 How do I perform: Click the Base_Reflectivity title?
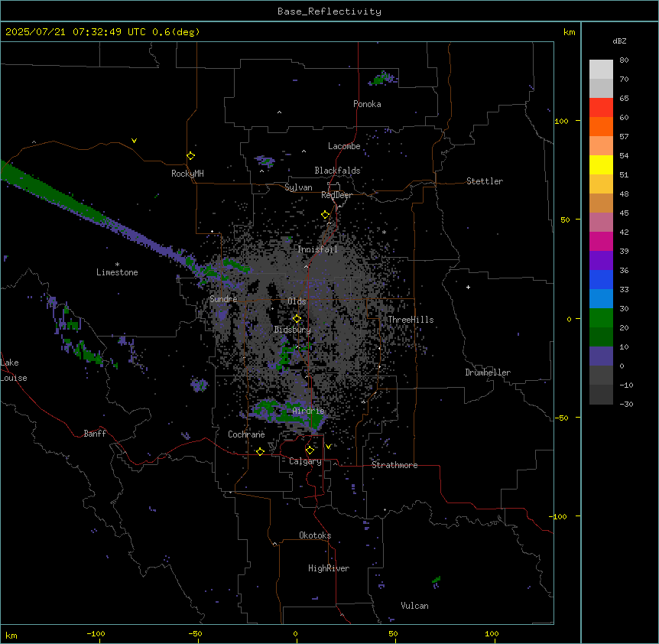coord(329,11)
